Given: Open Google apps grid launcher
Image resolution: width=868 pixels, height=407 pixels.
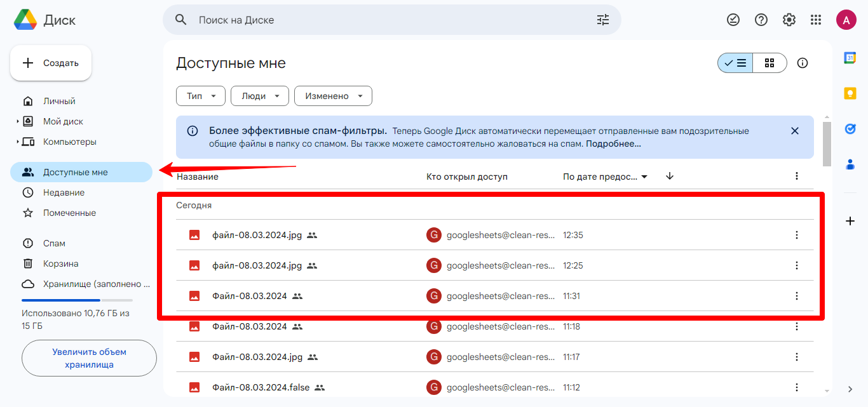Looking at the screenshot, I should pos(817,20).
